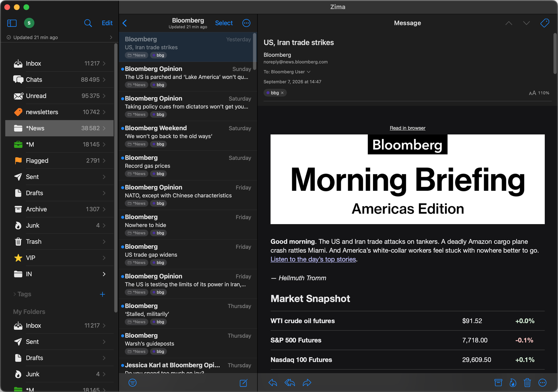The width and height of the screenshot is (558, 392).
Task: Click the filter icon below message list
Action: [x=133, y=383]
